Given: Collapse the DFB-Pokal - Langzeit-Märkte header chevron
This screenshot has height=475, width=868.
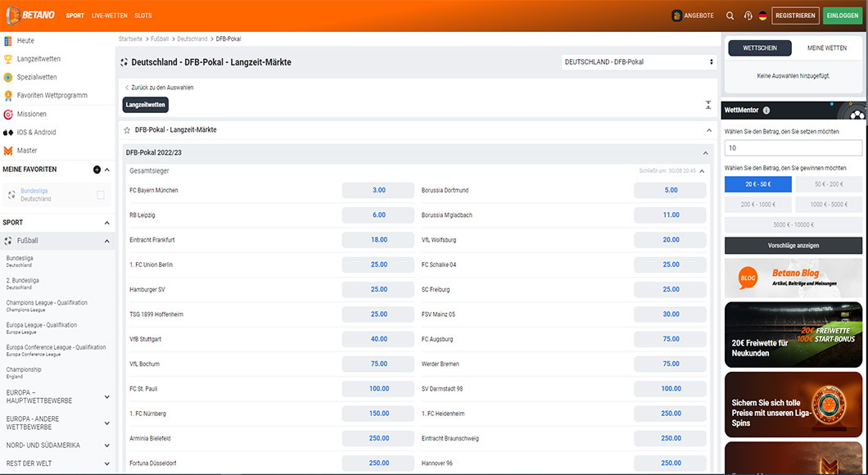Looking at the screenshot, I should 709,130.
